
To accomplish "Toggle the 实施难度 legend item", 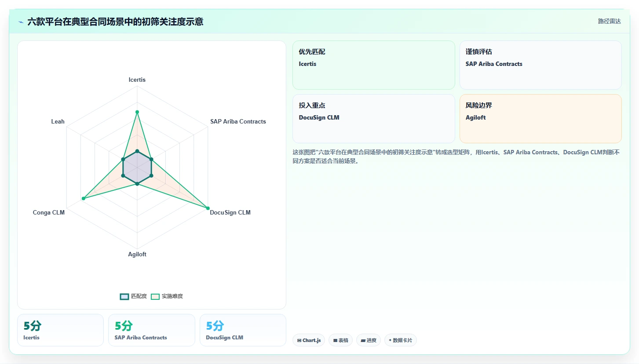I will coord(167,296).
